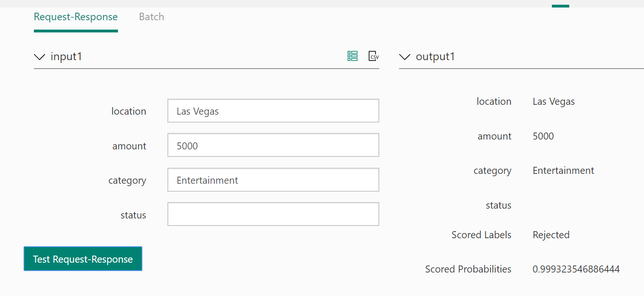Click the location input field
The image size is (644, 296).
click(x=273, y=111)
